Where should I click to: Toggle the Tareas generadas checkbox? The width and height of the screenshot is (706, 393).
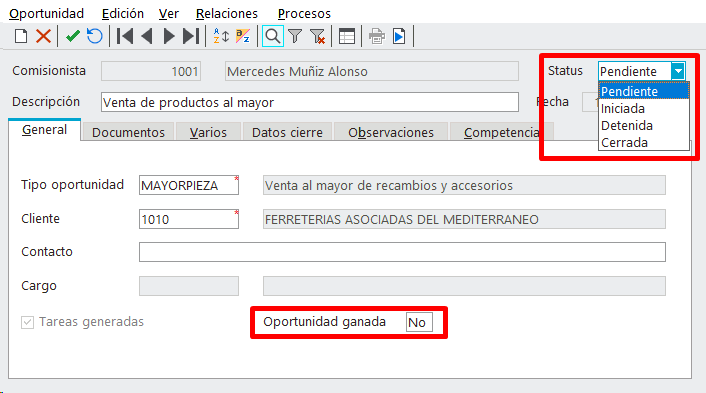tap(27, 322)
